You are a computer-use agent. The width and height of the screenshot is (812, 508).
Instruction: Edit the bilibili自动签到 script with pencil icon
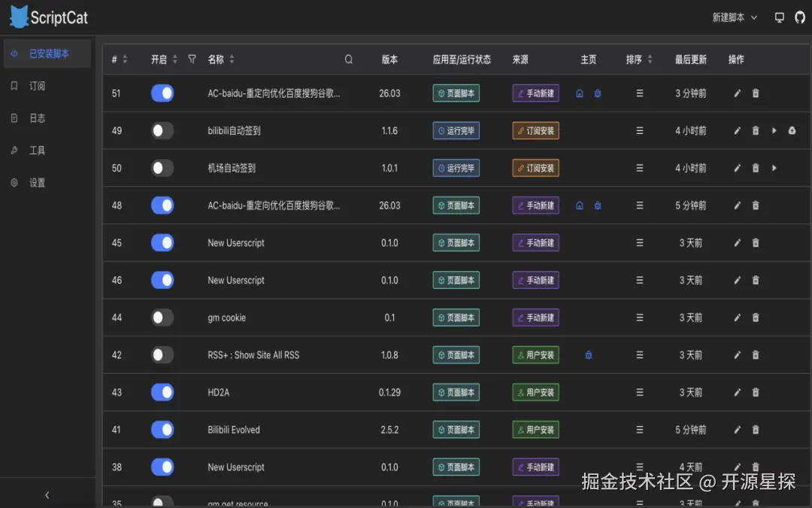click(737, 130)
